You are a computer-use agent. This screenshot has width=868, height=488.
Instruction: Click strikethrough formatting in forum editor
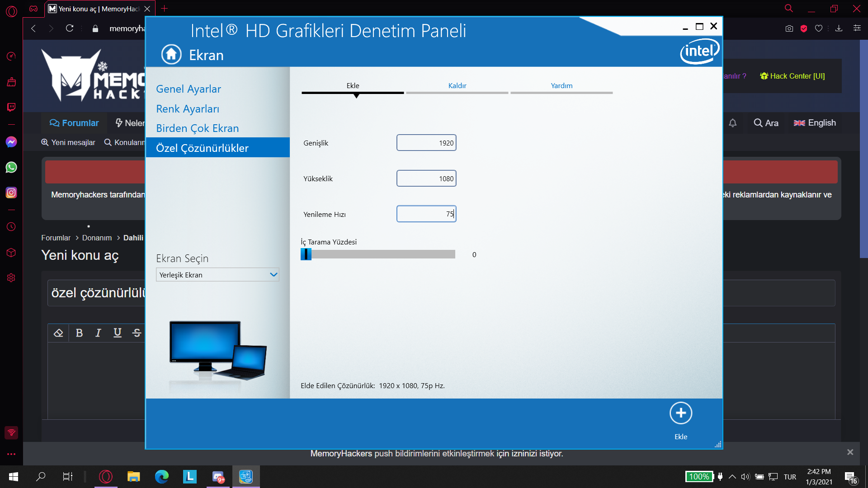[x=137, y=333]
